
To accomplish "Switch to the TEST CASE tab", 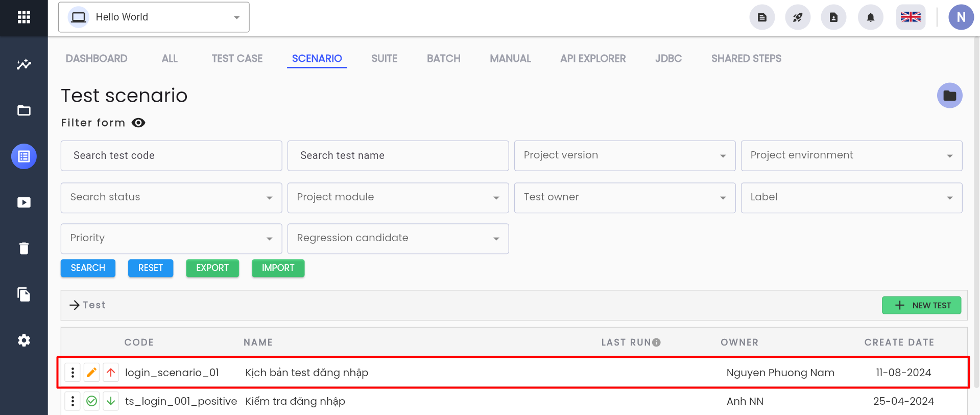I will (x=237, y=59).
